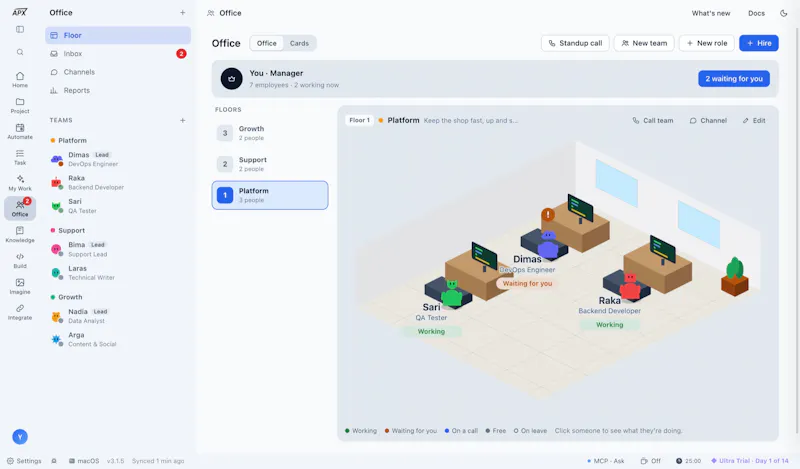Open Channels in the Office sidebar

click(118, 72)
